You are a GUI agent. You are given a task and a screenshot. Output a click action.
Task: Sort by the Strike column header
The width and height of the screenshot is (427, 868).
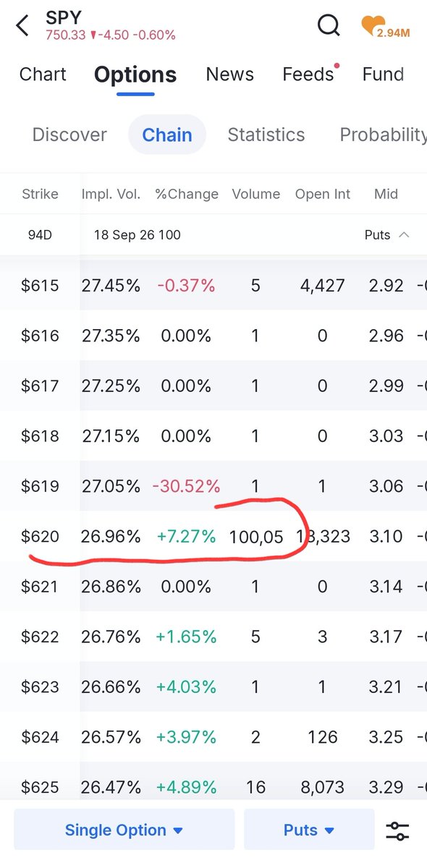40,194
